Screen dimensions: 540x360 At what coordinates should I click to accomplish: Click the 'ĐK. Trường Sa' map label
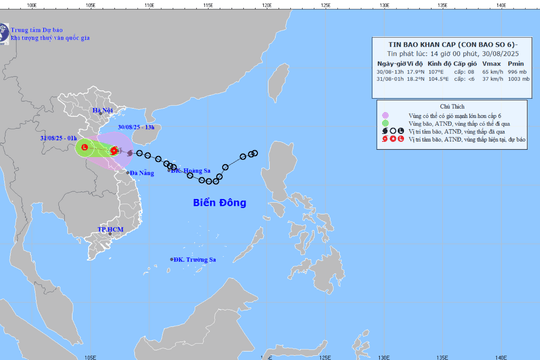pos(195,259)
